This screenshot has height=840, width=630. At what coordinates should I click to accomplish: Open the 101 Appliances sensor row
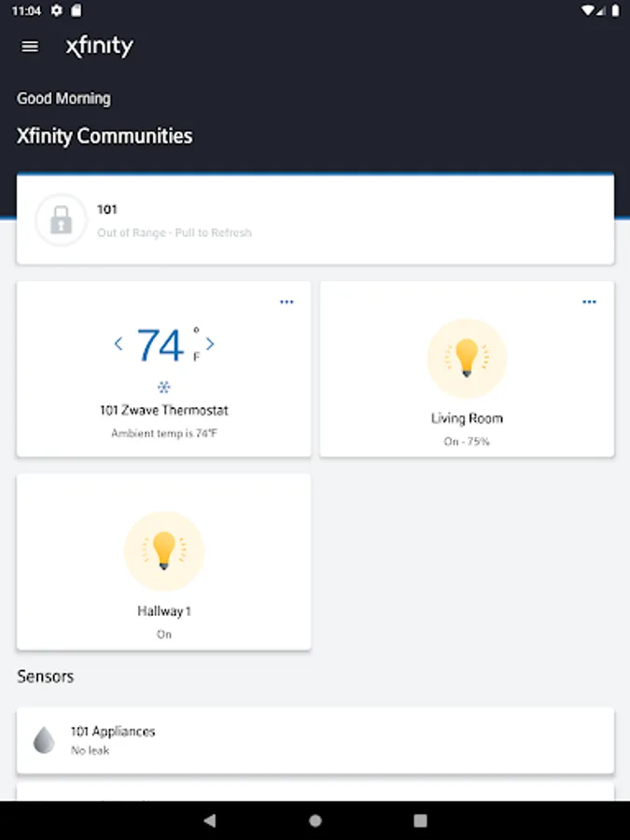pos(315,740)
